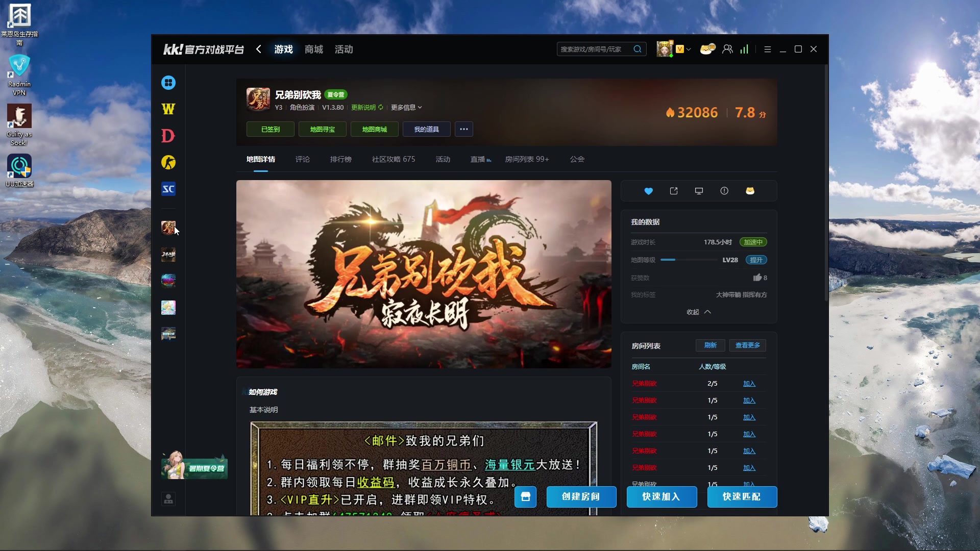Click the 地图寻宝 button

click(x=323, y=129)
